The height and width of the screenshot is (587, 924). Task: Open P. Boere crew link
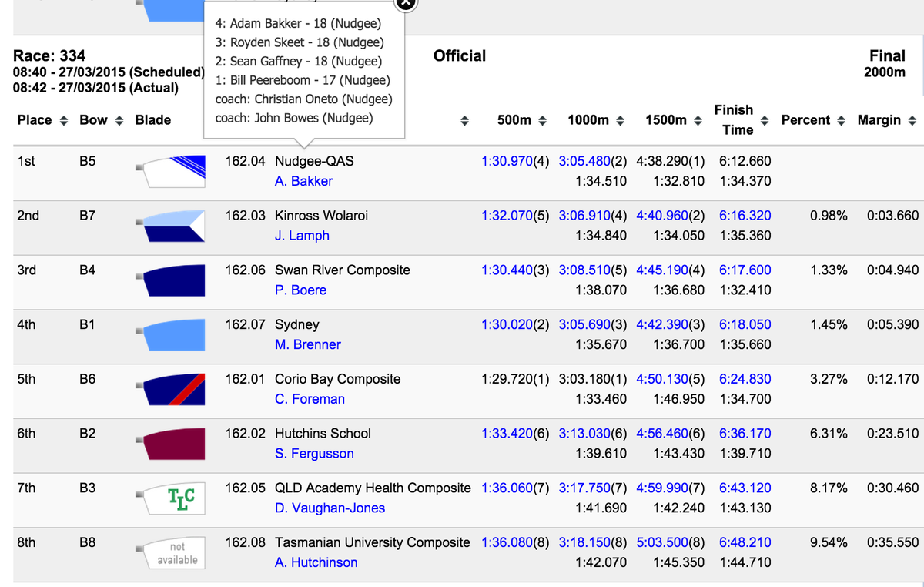coord(300,290)
